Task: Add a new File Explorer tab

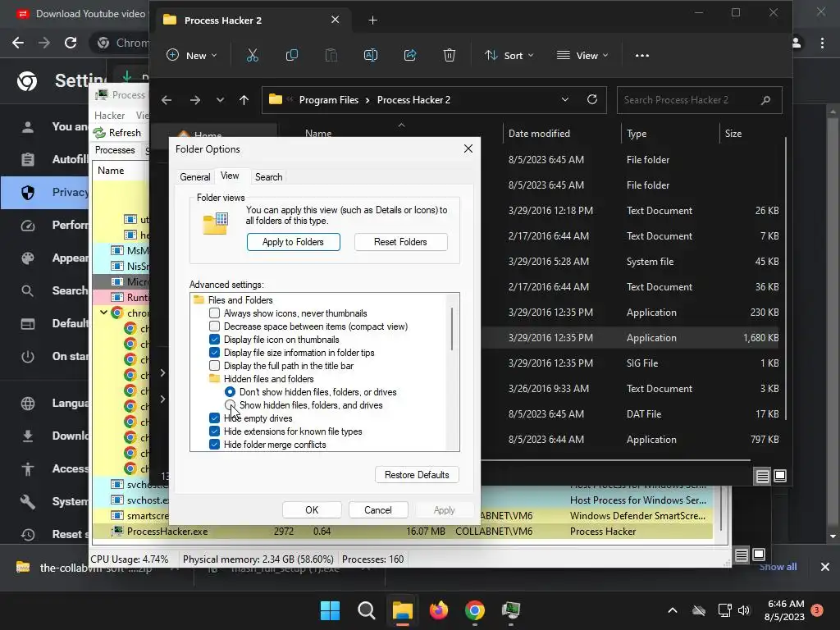Action: click(373, 21)
